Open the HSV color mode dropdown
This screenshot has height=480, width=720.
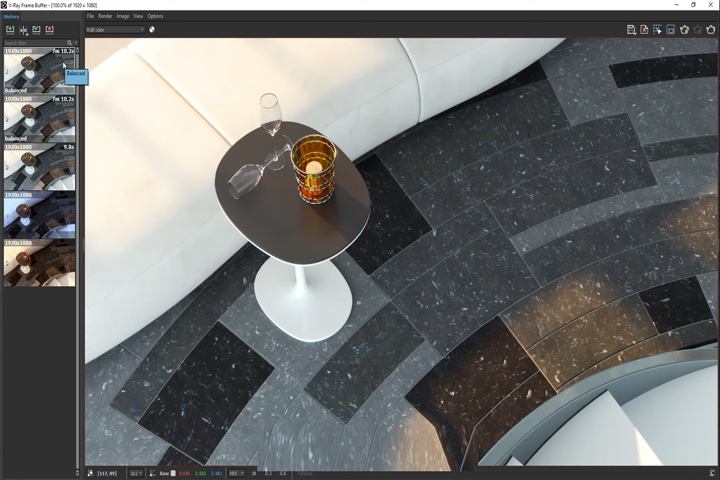[237, 473]
